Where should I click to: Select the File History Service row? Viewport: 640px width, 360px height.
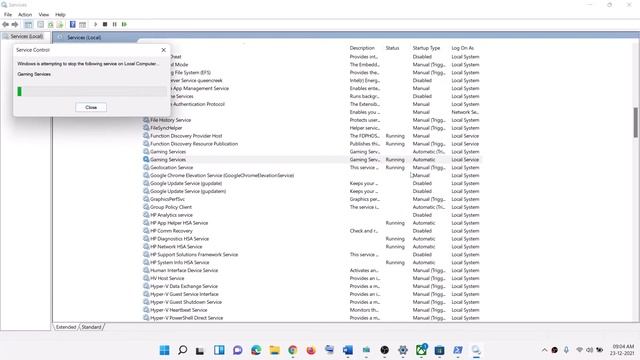(312, 120)
